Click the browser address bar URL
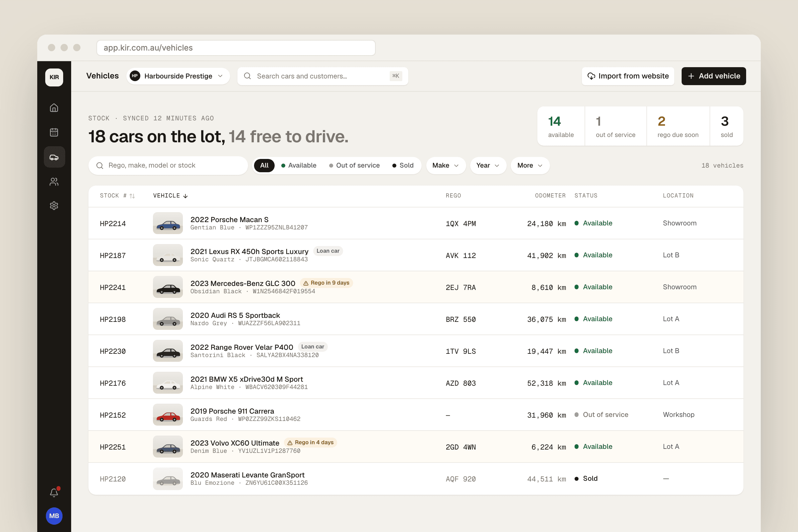Viewport: 798px width, 532px height. tap(236, 48)
